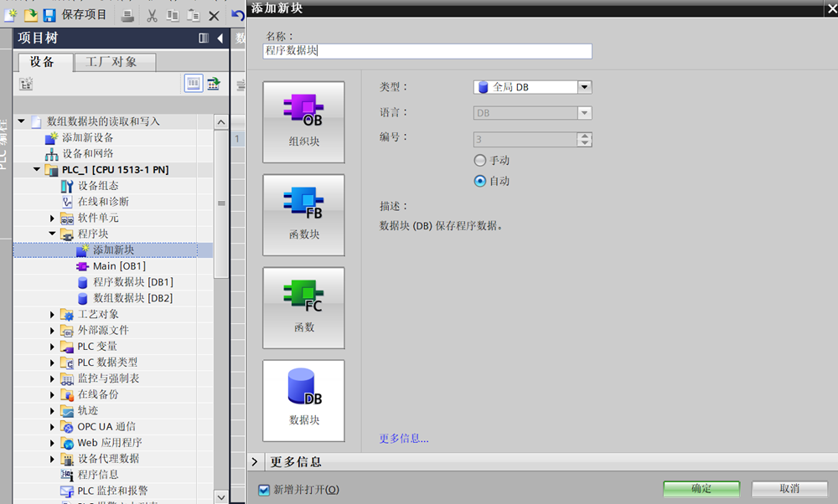This screenshot has width=838, height=504.
Task: Switch to the 工厂对象 tab
Action: (x=116, y=62)
